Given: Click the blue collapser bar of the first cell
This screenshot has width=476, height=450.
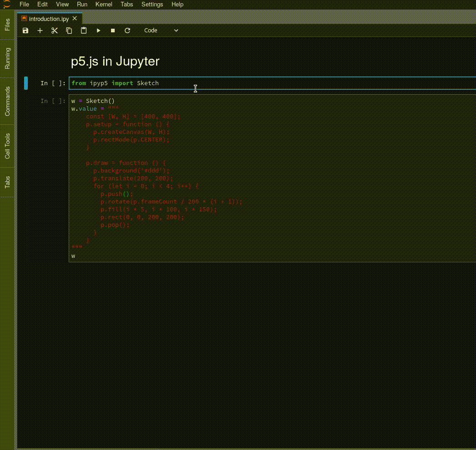Looking at the screenshot, I should [26, 83].
